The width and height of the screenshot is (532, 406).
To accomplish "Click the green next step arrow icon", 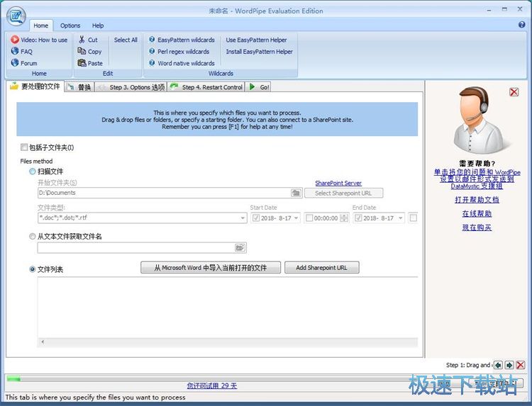I will click(x=509, y=365).
